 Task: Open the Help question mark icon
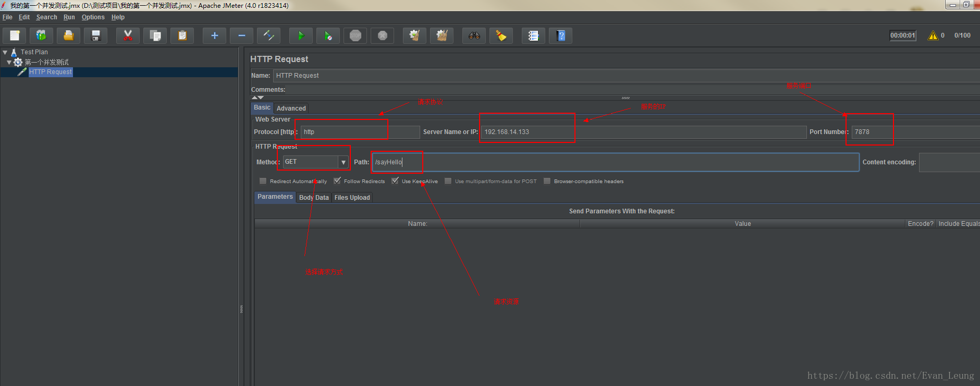coord(560,35)
